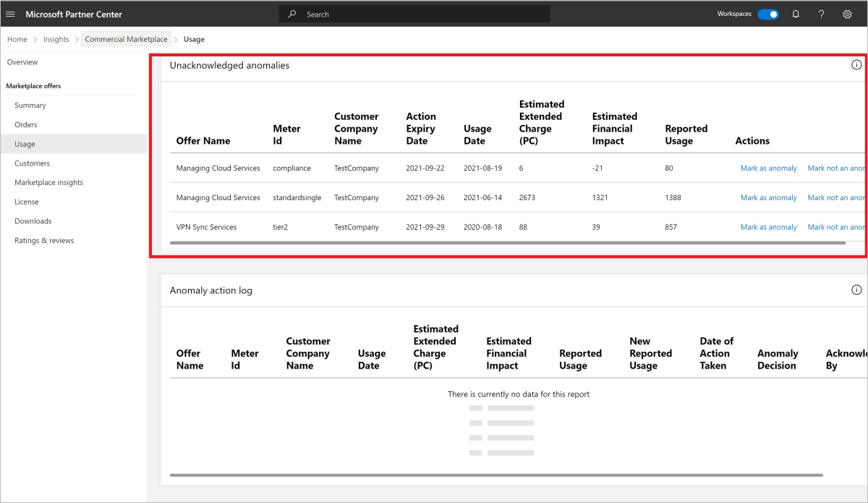Screen dimensions: 868x503
Task: Toggle the Workspaces switch
Action: click(x=767, y=14)
